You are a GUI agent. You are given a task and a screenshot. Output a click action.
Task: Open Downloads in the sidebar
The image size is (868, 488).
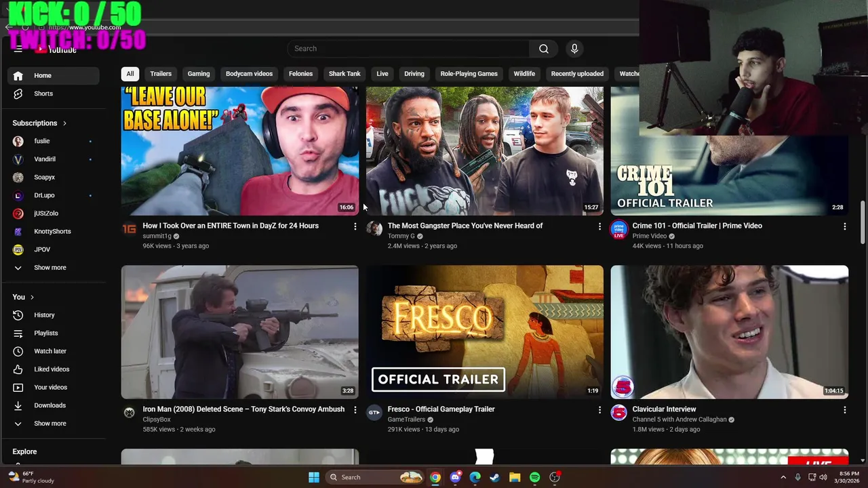[x=53, y=405]
